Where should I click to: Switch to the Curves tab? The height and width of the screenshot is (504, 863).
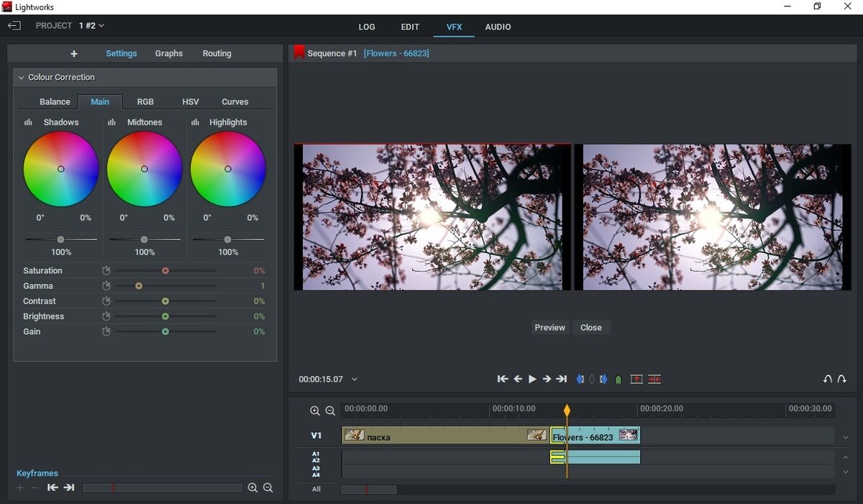pyautogui.click(x=234, y=102)
